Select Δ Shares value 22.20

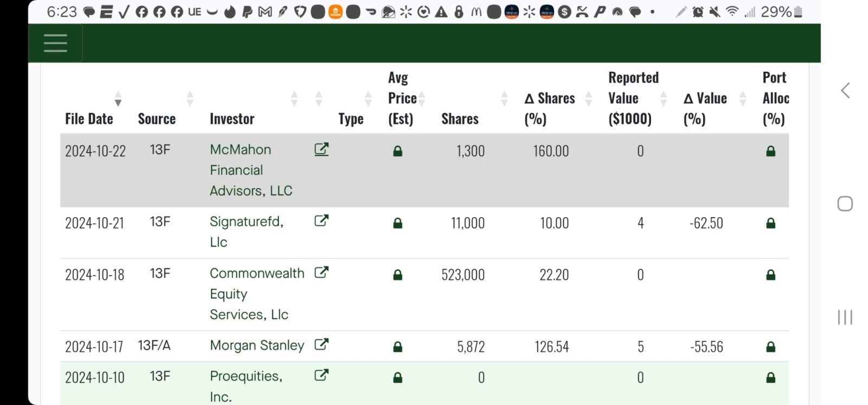554,275
